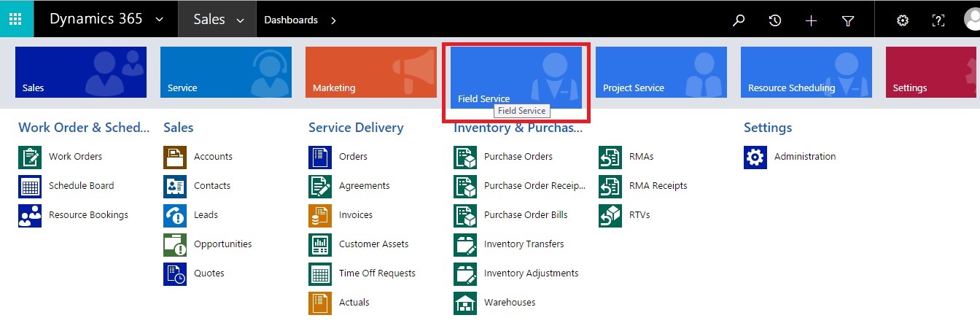
Task: Click the Schedule Board icon
Action: coord(30,186)
